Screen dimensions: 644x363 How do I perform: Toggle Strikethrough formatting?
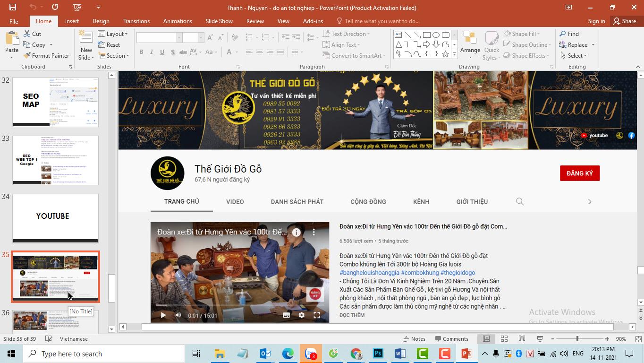[184, 52]
